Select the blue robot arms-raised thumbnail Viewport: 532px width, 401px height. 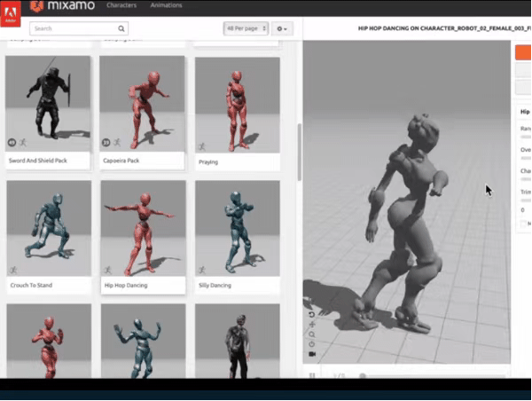pos(143,341)
